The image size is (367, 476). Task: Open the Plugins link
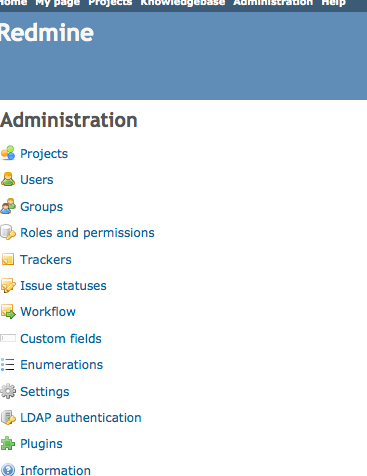(x=41, y=444)
